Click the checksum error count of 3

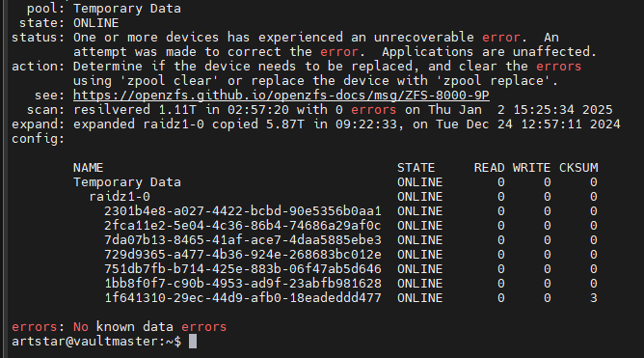tap(594, 298)
